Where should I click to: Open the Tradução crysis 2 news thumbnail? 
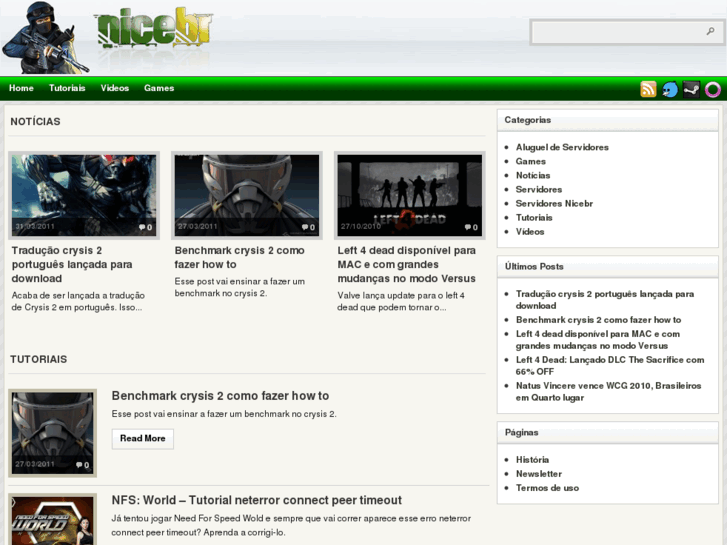coord(84,195)
